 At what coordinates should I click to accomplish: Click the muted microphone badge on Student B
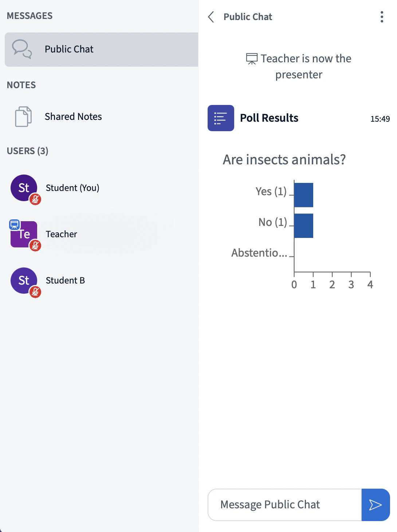[35, 292]
